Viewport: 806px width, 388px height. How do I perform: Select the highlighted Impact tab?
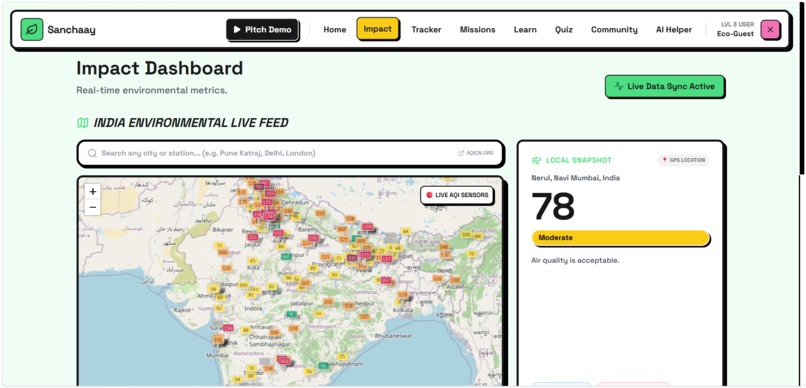coord(378,29)
